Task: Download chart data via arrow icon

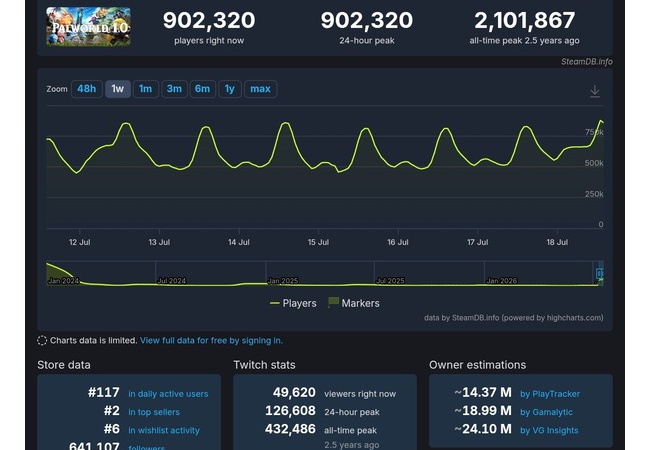Action: 595,91
